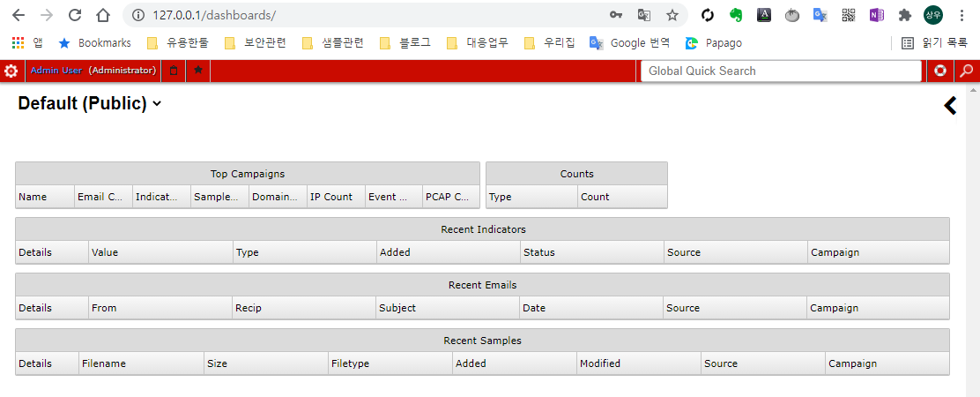
Task: Open Google Translate extension icon
Action: coord(820,15)
